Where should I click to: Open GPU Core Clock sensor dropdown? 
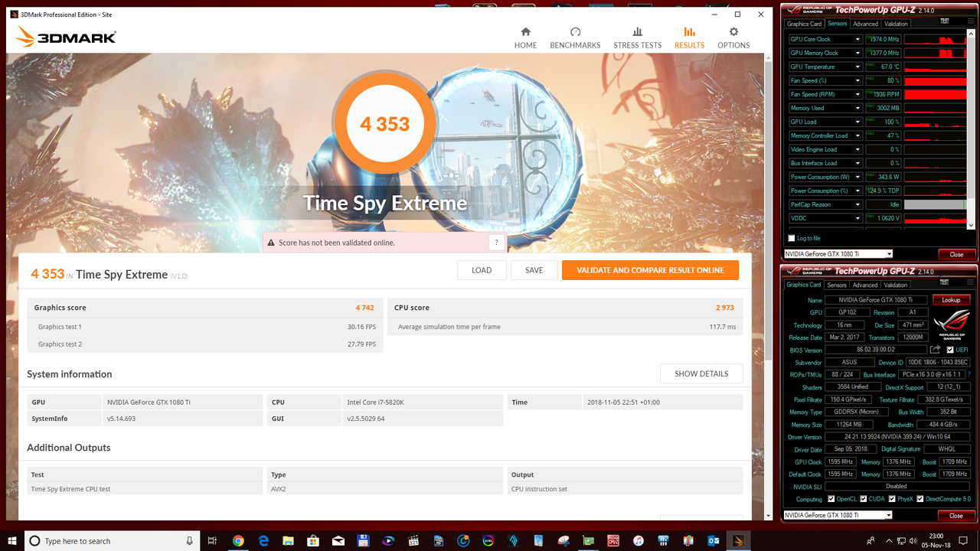pos(857,39)
